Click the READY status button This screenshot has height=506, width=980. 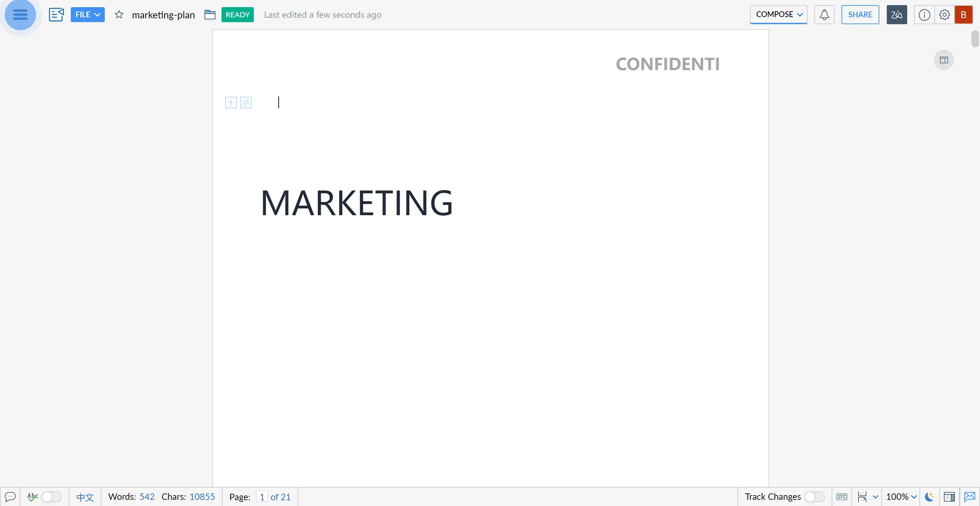coord(237,14)
